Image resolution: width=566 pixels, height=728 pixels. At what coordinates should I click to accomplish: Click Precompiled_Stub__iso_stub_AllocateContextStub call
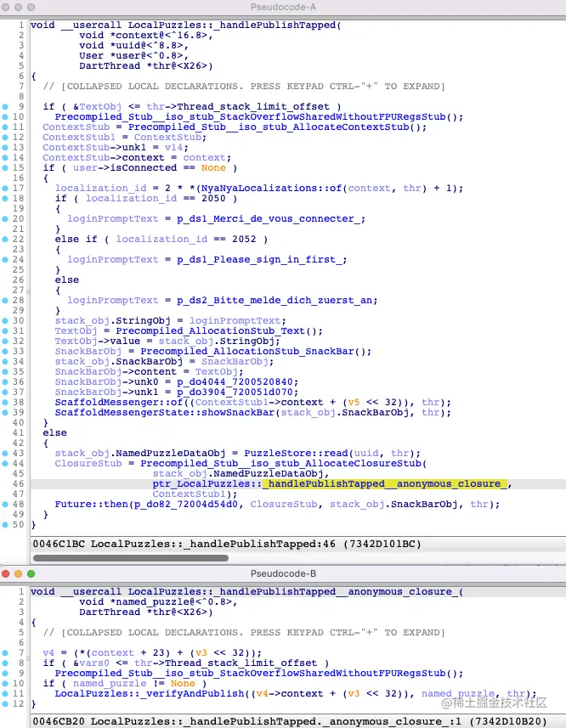click(x=269, y=127)
